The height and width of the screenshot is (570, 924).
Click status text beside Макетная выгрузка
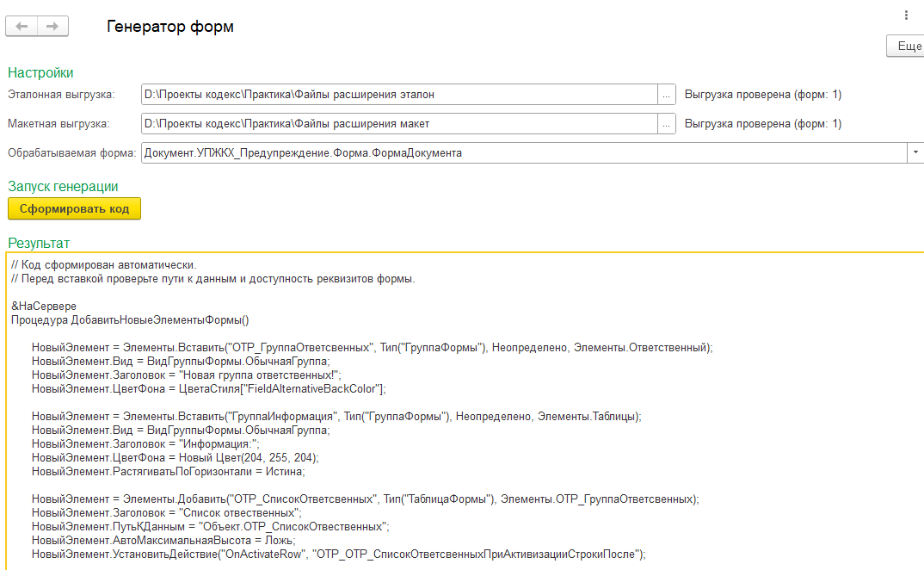[763, 124]
